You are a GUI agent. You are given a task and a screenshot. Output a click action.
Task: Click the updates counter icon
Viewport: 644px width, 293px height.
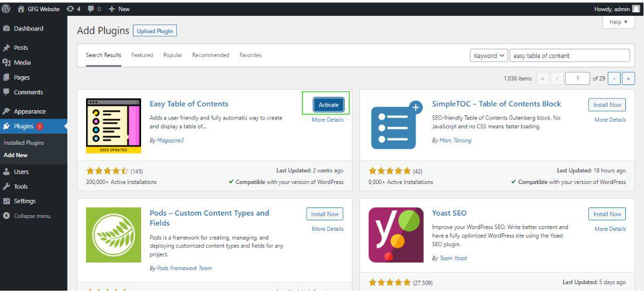pos(70,9)
